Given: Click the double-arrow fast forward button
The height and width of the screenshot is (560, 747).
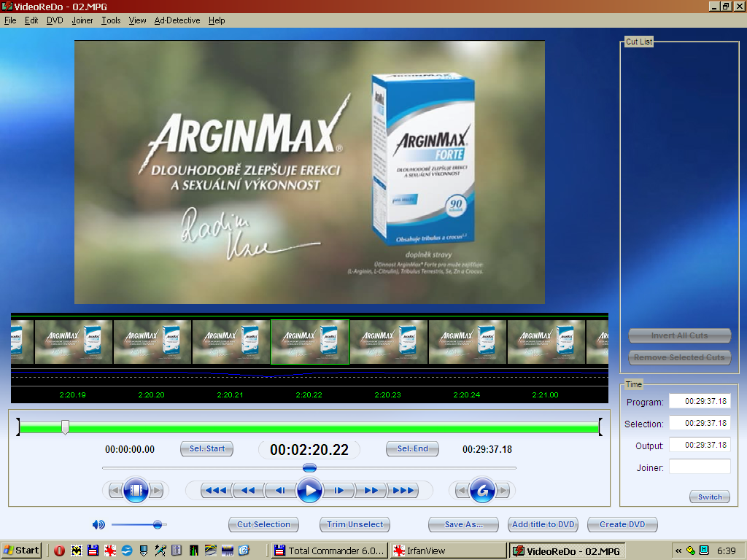Looking at the screenshot, I should tap(371, 490).
